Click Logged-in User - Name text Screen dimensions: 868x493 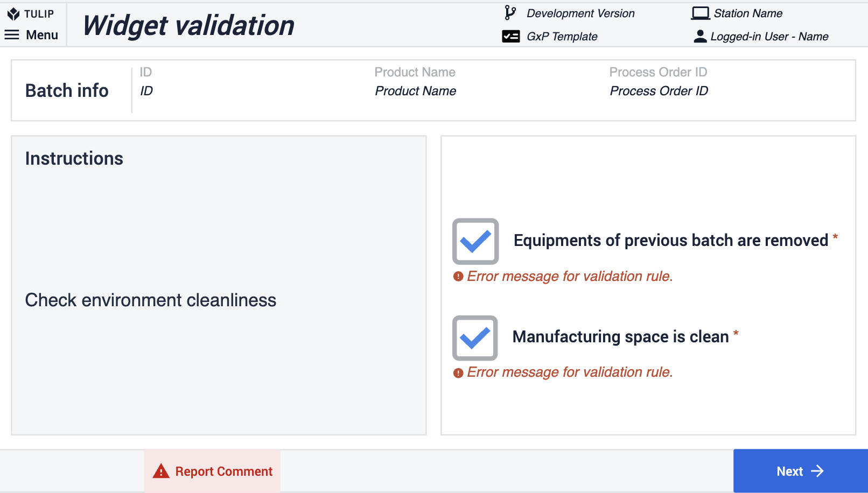point(769,37)
